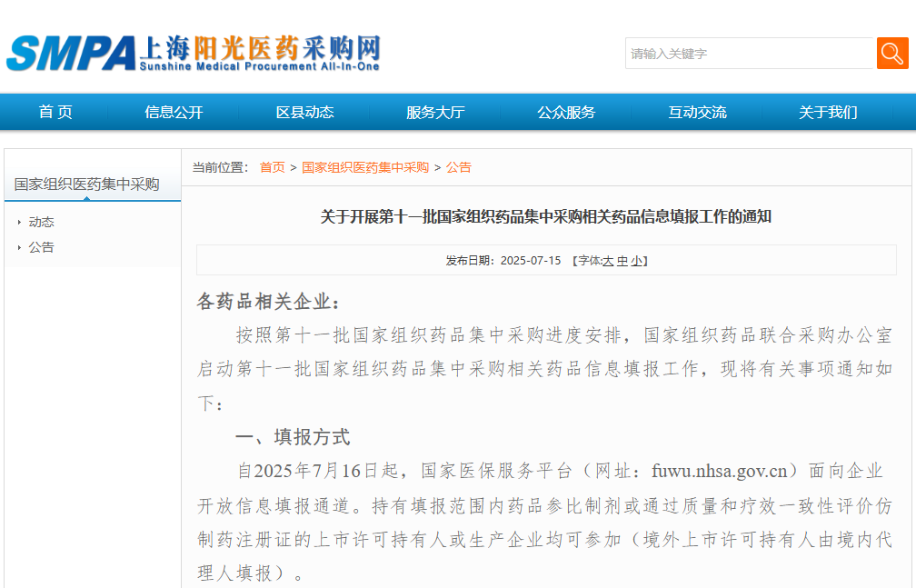
Task: Click the orange search magnifier button
Action: tap(892, 54)
